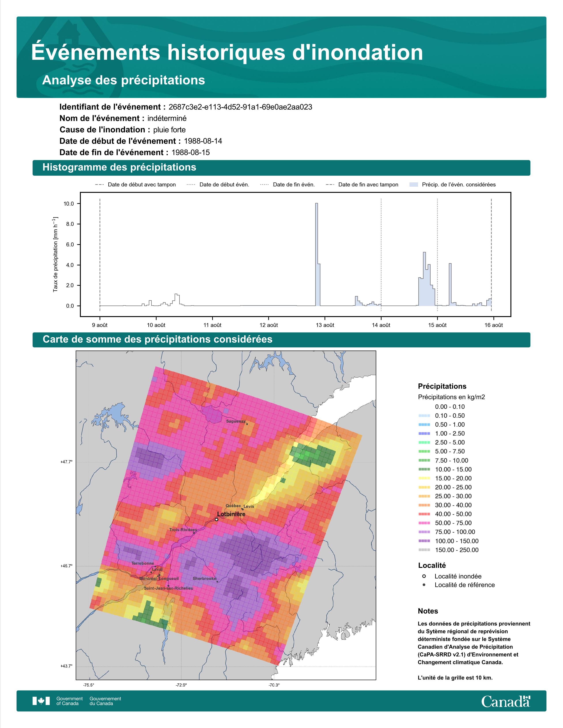The image size is (563, 728).
Task: Click the Trois-Rivières locality dot
Action: 194,533
